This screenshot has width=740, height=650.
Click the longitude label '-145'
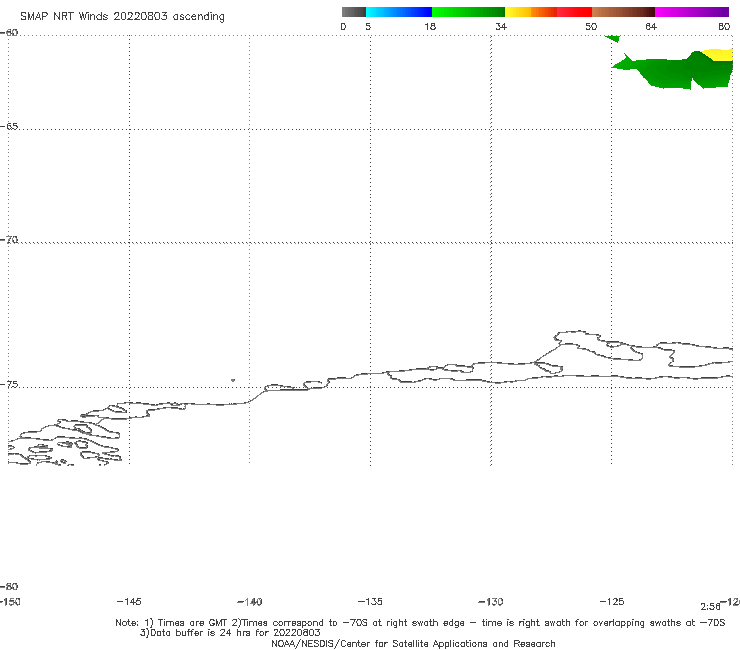tap(129, 601)
